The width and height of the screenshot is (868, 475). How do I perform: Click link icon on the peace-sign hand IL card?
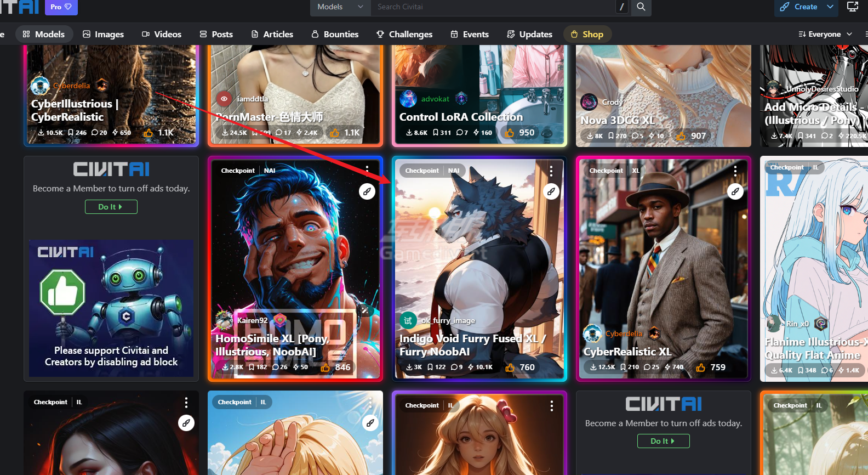click(370, 423)
